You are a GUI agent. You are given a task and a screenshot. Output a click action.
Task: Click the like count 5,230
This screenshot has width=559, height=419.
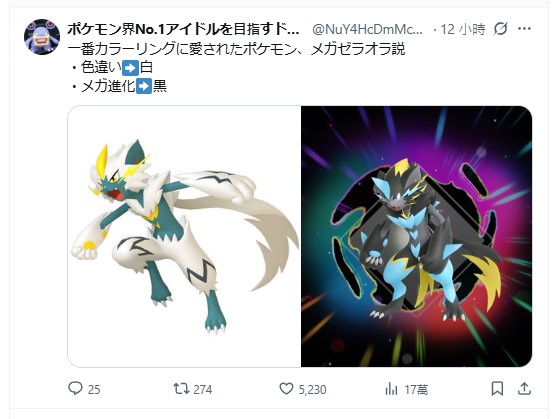(312, 389)
